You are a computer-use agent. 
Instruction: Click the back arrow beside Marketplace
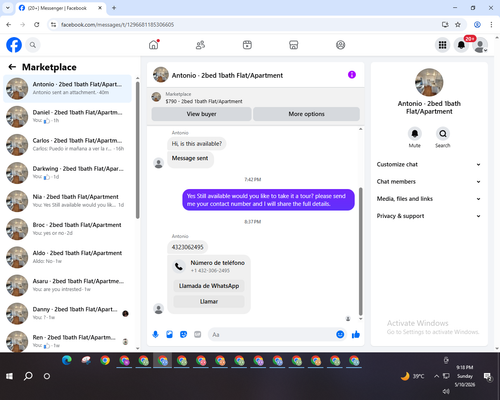[12, 67]
